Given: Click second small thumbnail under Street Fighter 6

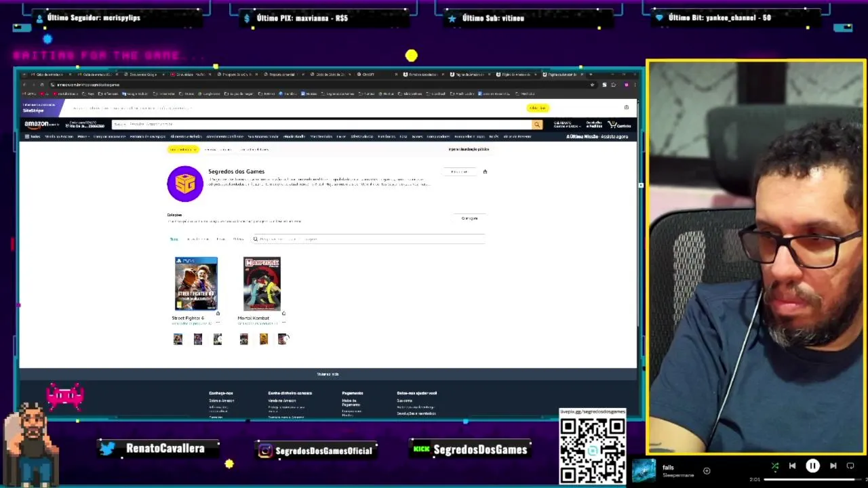Looking at the screenshot, I should pos(197,340).
